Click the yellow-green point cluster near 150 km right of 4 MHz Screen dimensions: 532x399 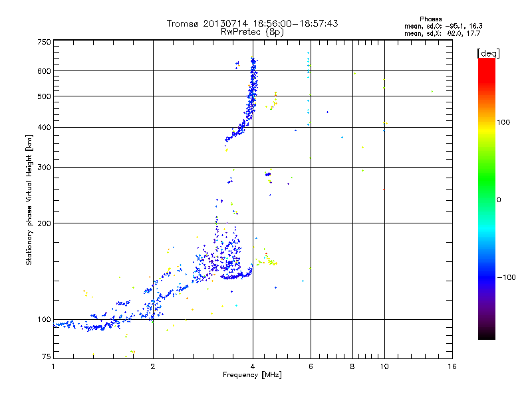point(267,261)
